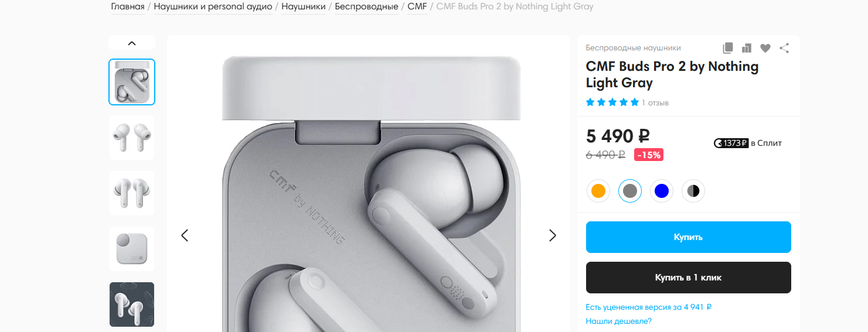Collapse thumbnails upward with chevron
Image resolution: width=868 pixels, height=332 pixels.
(x=132, y=43)
